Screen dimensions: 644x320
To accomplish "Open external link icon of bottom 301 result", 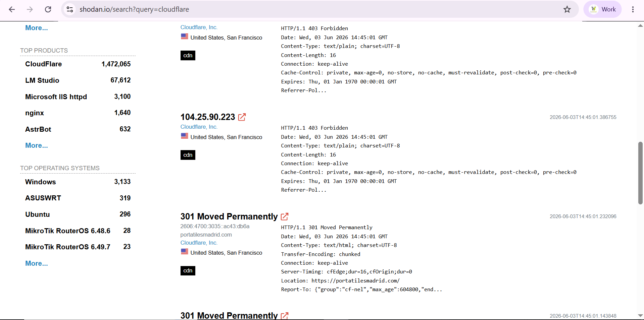I will (285, 316).
